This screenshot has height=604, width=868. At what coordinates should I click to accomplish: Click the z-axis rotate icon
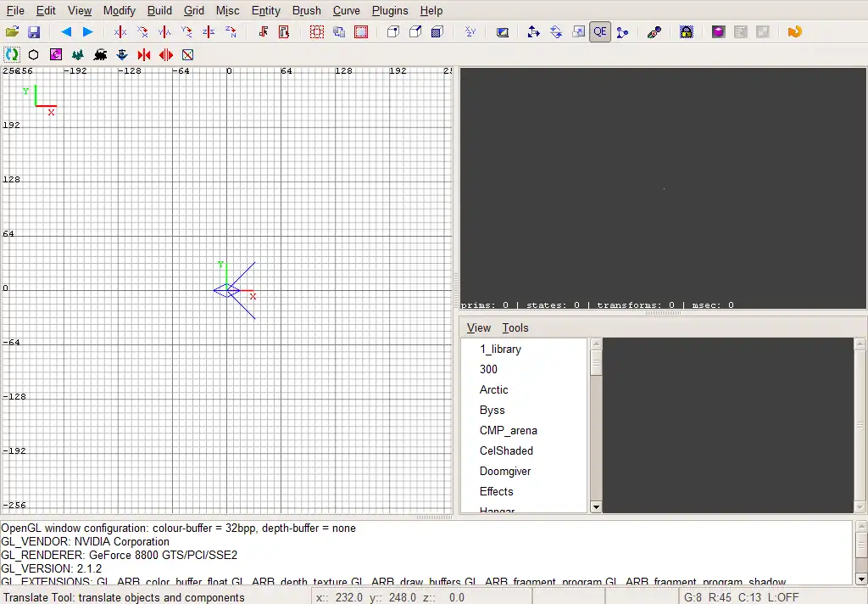231,32
